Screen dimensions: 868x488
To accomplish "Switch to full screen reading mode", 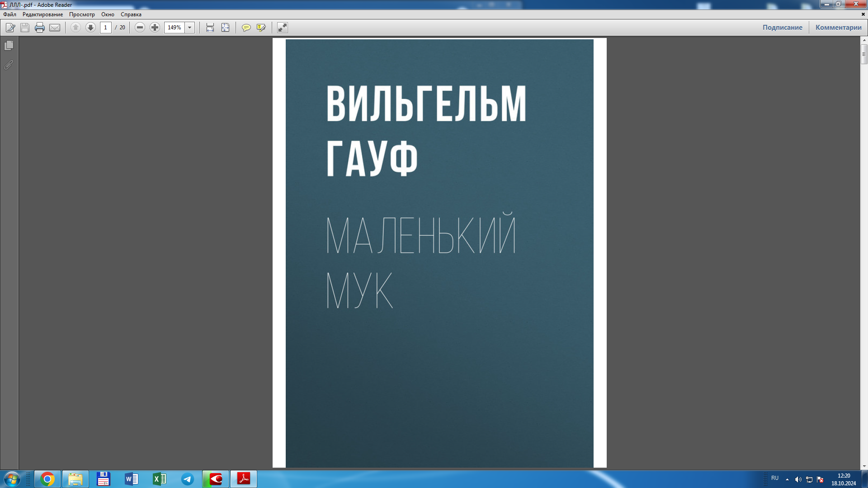I will (x=282, y=28).
